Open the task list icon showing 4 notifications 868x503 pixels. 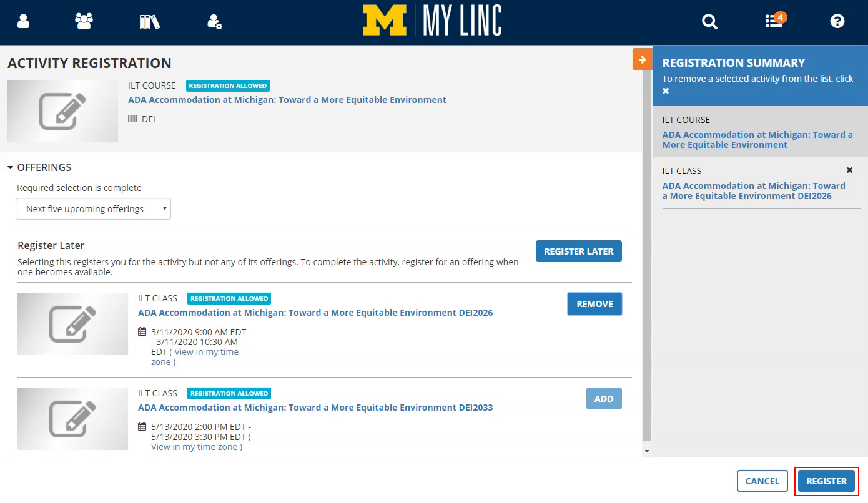click(772, 21)
